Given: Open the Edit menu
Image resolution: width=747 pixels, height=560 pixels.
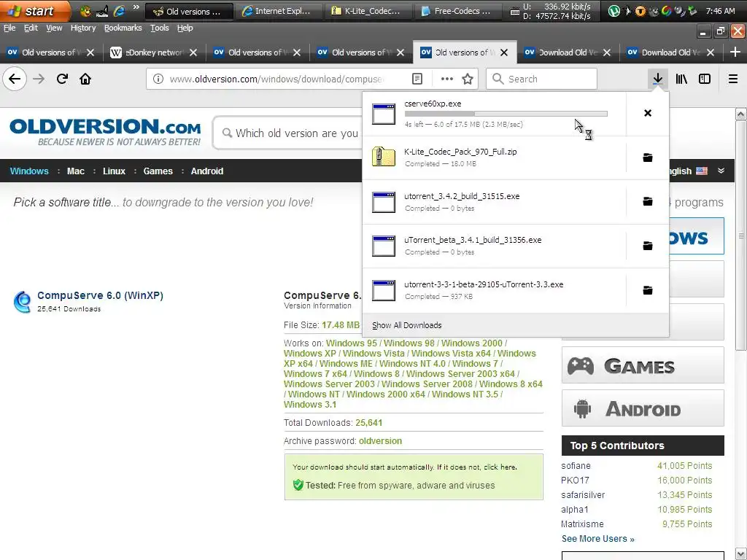Looking at the screenshot, I should pos(31,28).
